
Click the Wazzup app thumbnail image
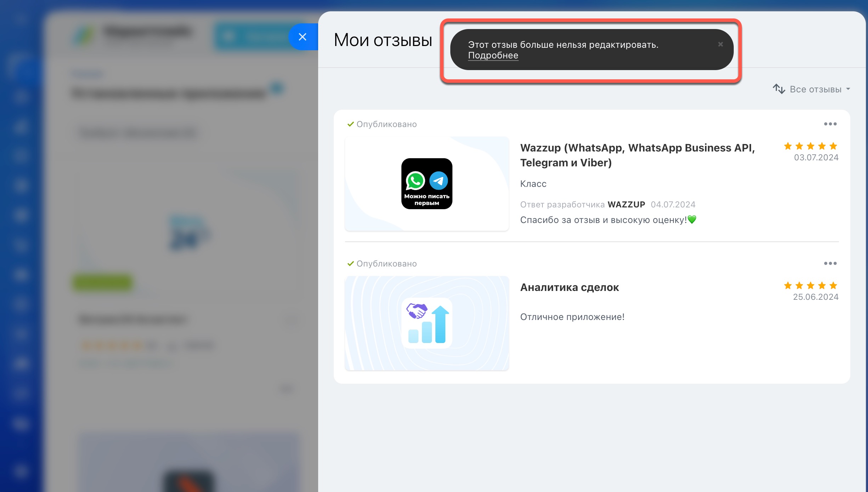[427, 184]
